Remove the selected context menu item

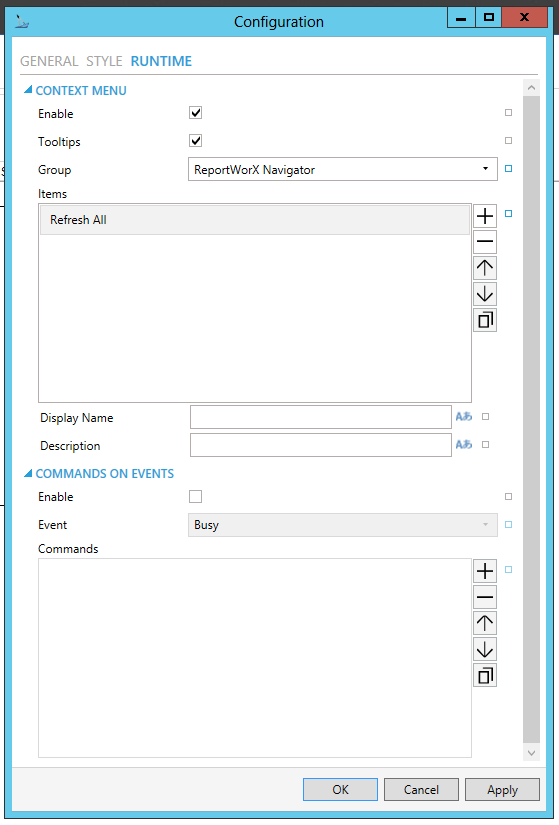[485, 242]
